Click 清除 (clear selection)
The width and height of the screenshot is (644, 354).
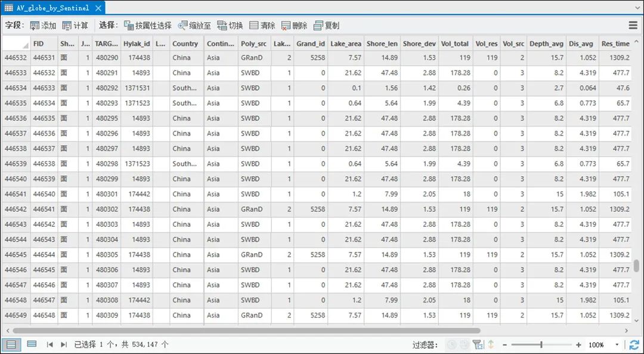[262, 26]
